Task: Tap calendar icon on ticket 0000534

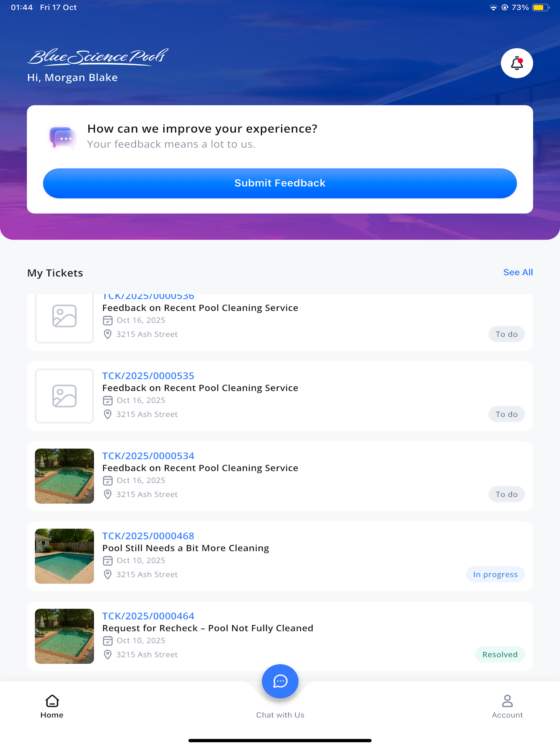Action: pos(108,480)
